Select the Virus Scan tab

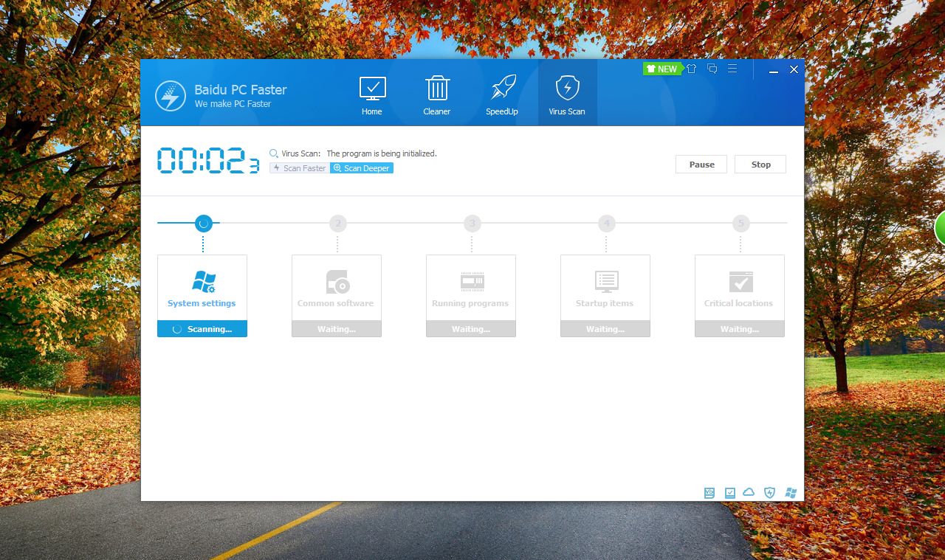click(567, 93)
